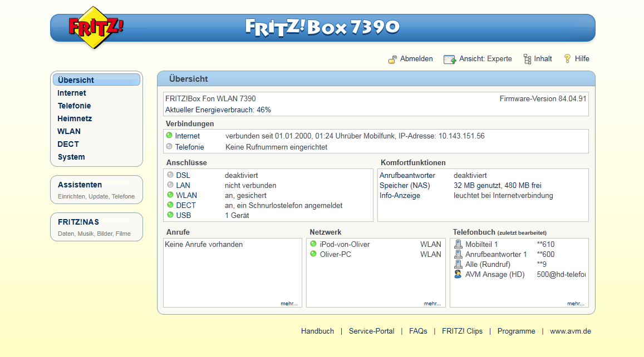Click the DECT port link
The width and height of the screenshot is (644, 357).
186,205
